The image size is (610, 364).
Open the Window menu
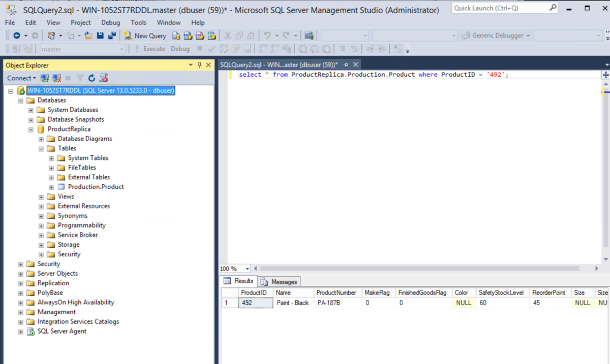(x=169, y=22)
